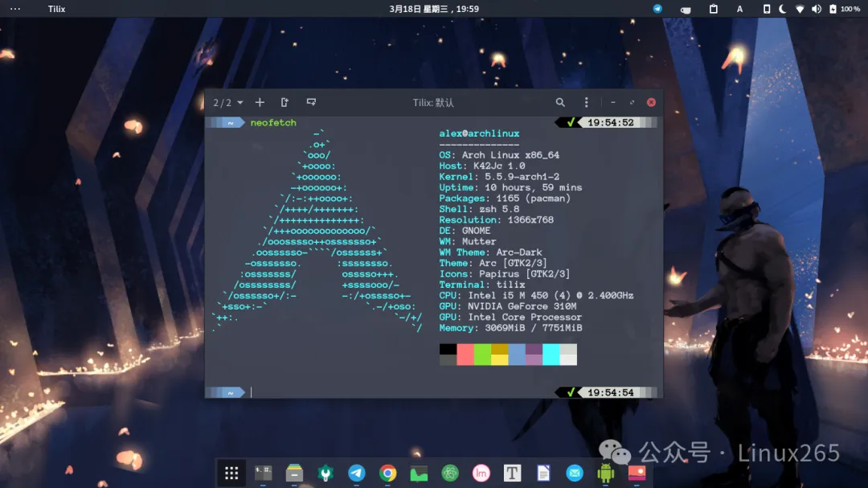Click the Host: K42Jc 1.0 line
Viewport: 868px width, 488px height.
pyautogui.click(x=482, y=166)
